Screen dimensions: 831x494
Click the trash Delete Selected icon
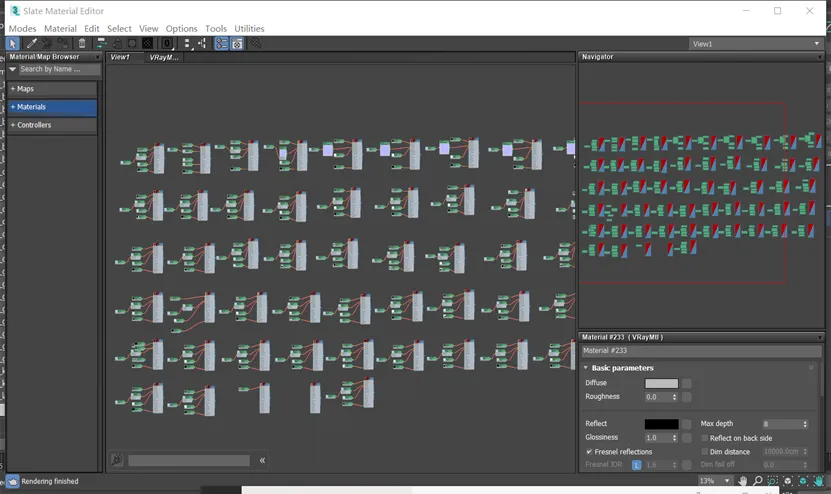click(x=82, y=44)
